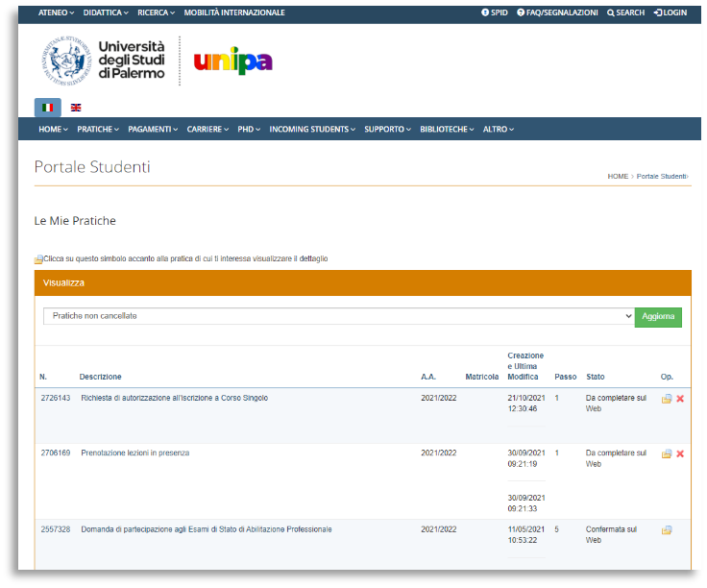The height and width of the screenshot is (588, 707).
Task: Click the Passo column header
Action: (566, 377)
